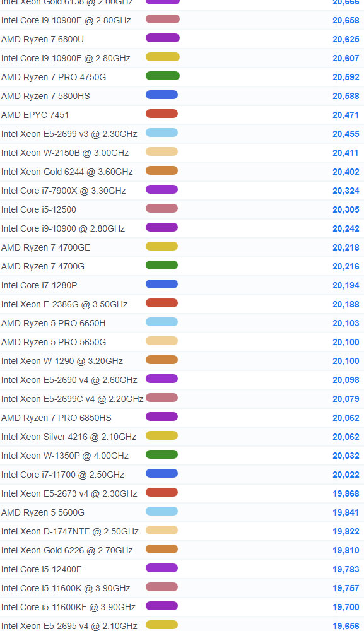
Task: Click score 20,188 for Xeon E-2386G
Action: 346,304
